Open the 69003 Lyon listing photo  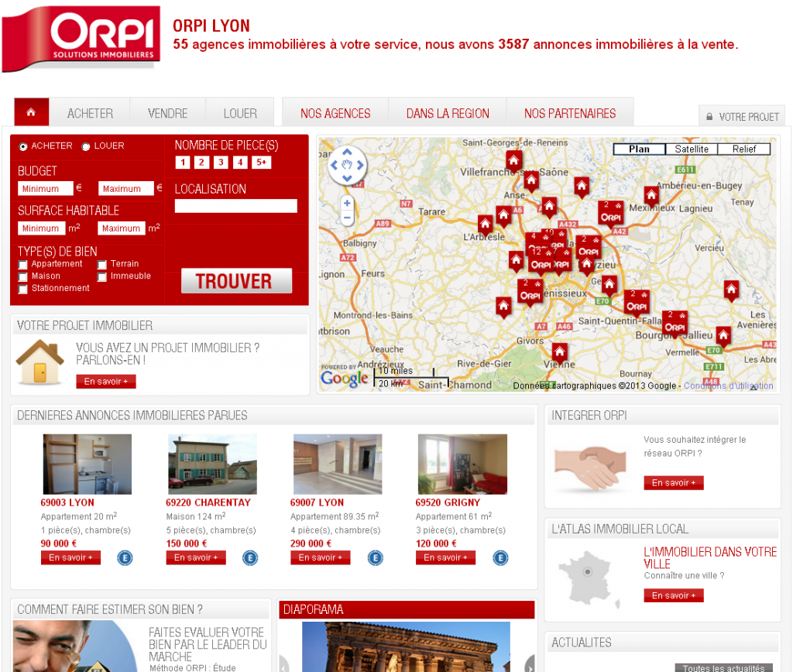coord(88,465)
